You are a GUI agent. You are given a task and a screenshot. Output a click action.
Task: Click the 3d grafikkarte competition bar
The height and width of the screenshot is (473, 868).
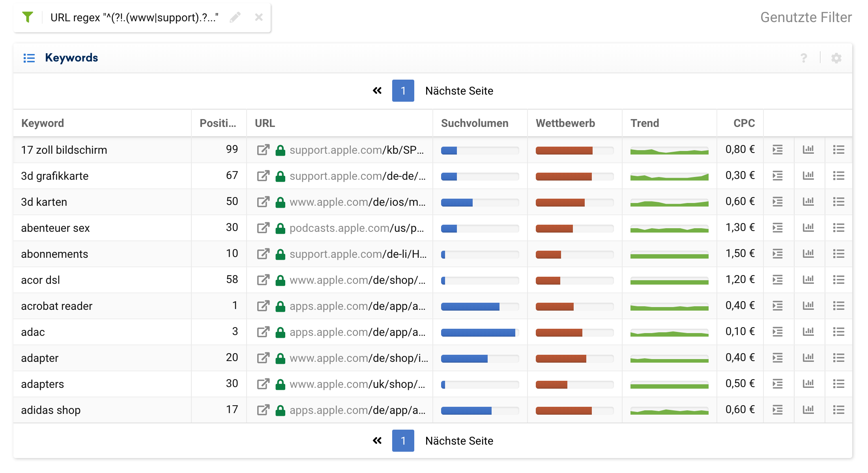point(574,176)
